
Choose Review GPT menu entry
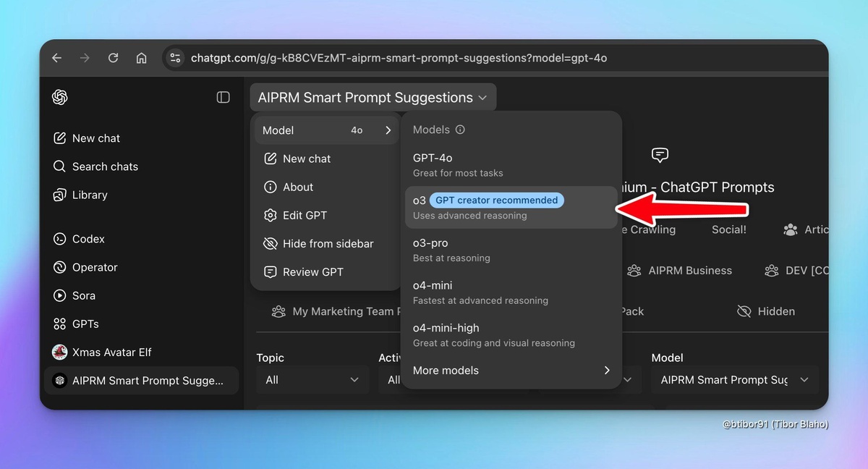pyautogui.click(x=326, y=272)
